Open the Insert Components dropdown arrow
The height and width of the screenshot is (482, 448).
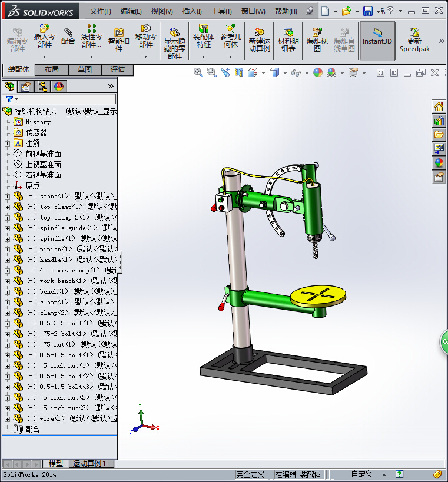[45, 57]
